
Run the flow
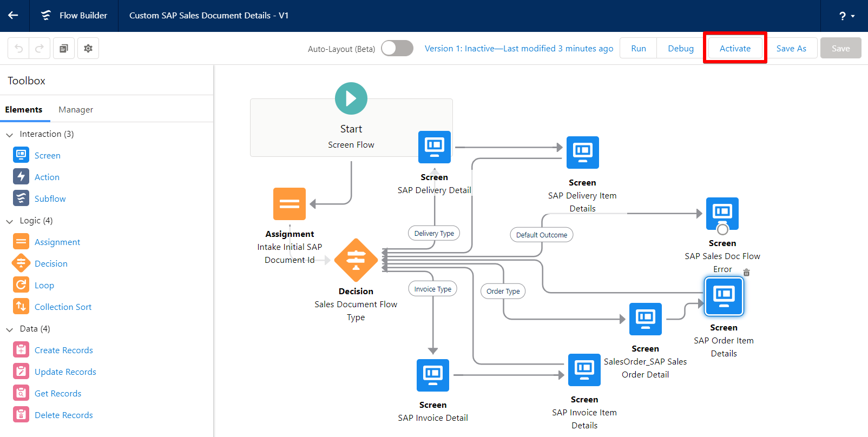pyautogui.click(x=639, y=48)
